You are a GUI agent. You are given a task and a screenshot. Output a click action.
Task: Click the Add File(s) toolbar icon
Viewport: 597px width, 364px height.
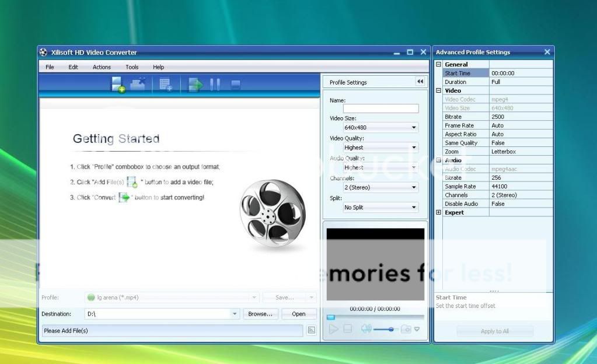(x=118, y=85)
